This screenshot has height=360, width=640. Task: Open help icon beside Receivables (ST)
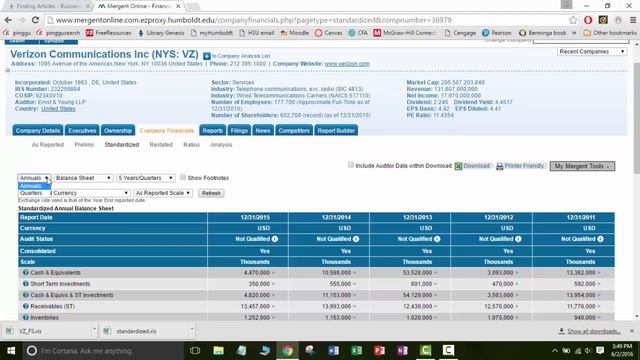coord(25,306)
